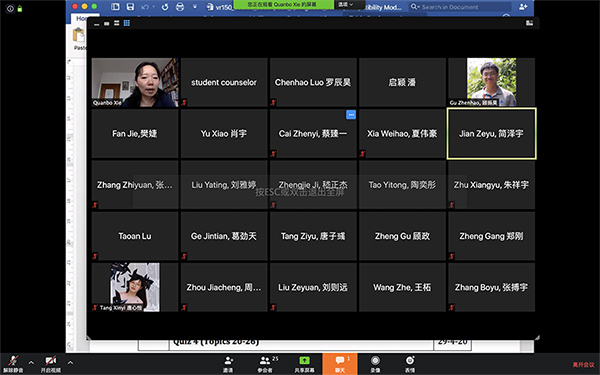Select the Zhou Jiacheng participant tile

(x=224, y=287)
